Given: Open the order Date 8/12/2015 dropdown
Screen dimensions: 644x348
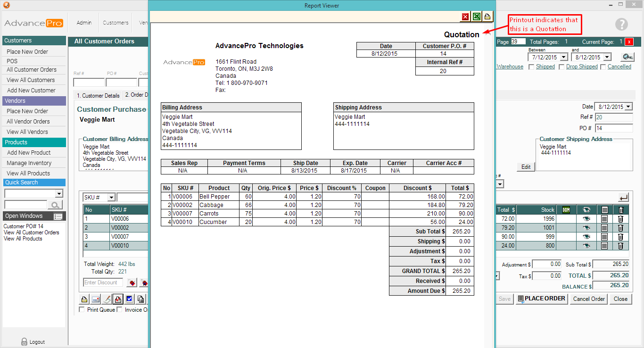Looking at the screenshot, I should tap(628, 107).
